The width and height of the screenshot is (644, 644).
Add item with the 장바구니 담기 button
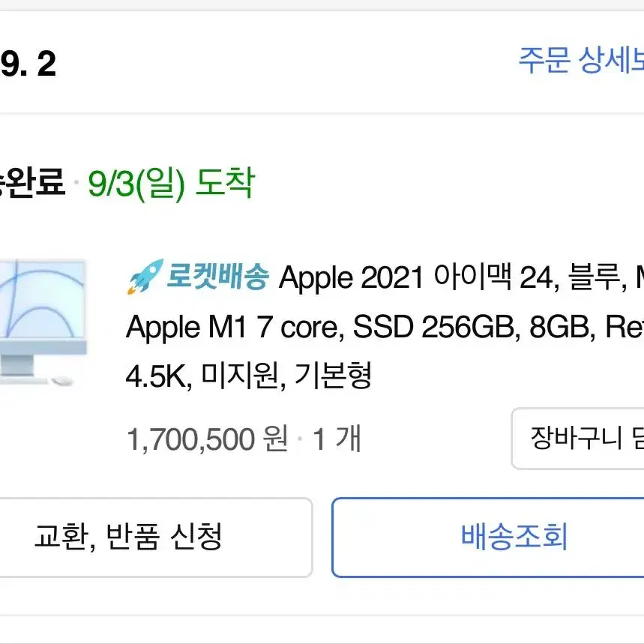coord(577,439)
